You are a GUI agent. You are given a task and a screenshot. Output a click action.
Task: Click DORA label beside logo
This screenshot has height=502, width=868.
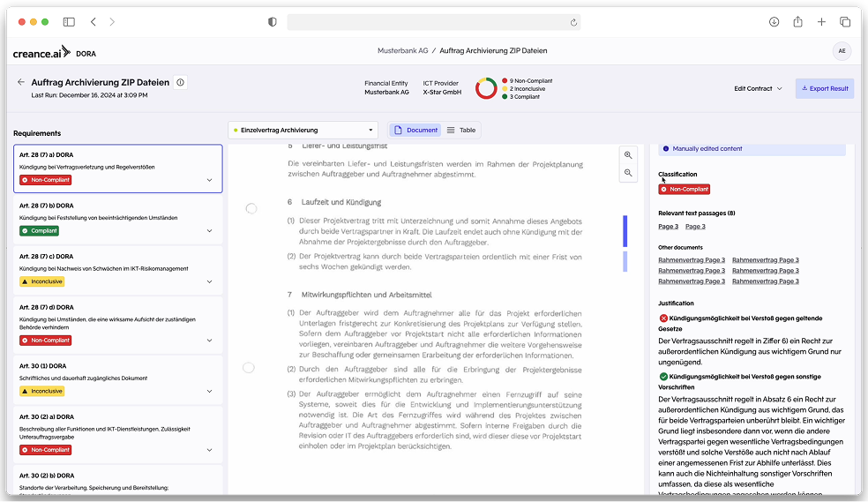click(86, 54)
